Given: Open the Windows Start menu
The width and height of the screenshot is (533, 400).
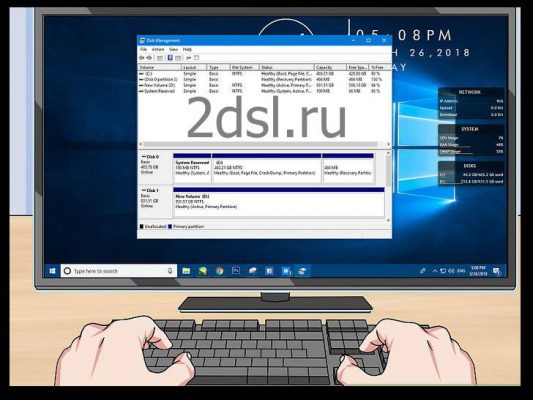Looking at the screenshot, I should click(52, 271).
